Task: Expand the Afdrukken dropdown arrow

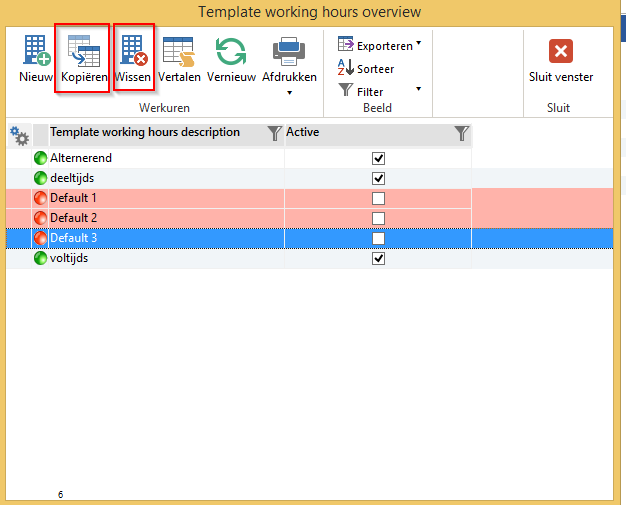Action: [x=289, y=93]
